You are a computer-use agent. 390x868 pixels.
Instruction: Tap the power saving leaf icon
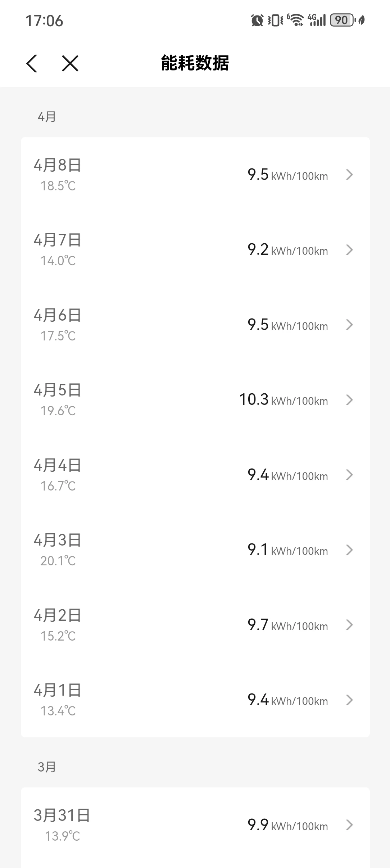(362, 21)
